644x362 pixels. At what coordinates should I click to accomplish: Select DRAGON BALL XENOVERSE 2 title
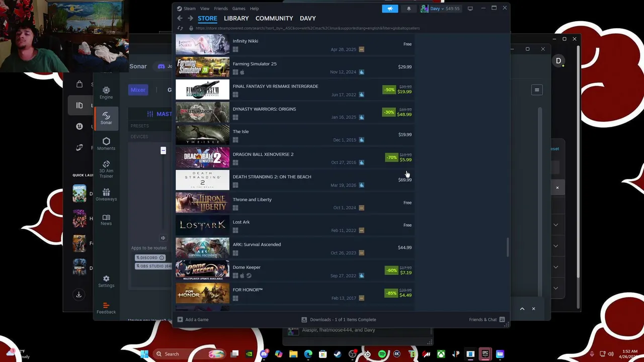pos(263,154)
